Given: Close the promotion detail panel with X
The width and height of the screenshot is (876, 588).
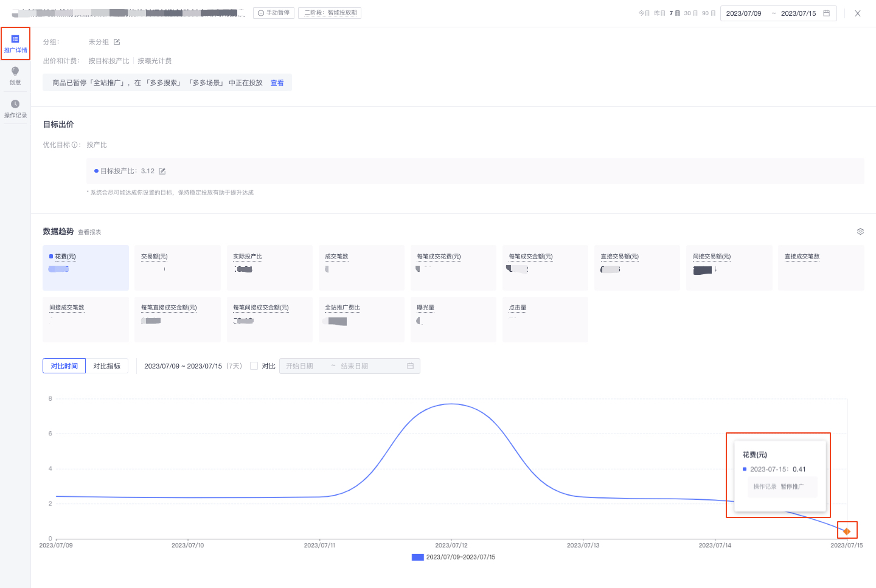Looking at the screenshot, I should pos(858,13).
